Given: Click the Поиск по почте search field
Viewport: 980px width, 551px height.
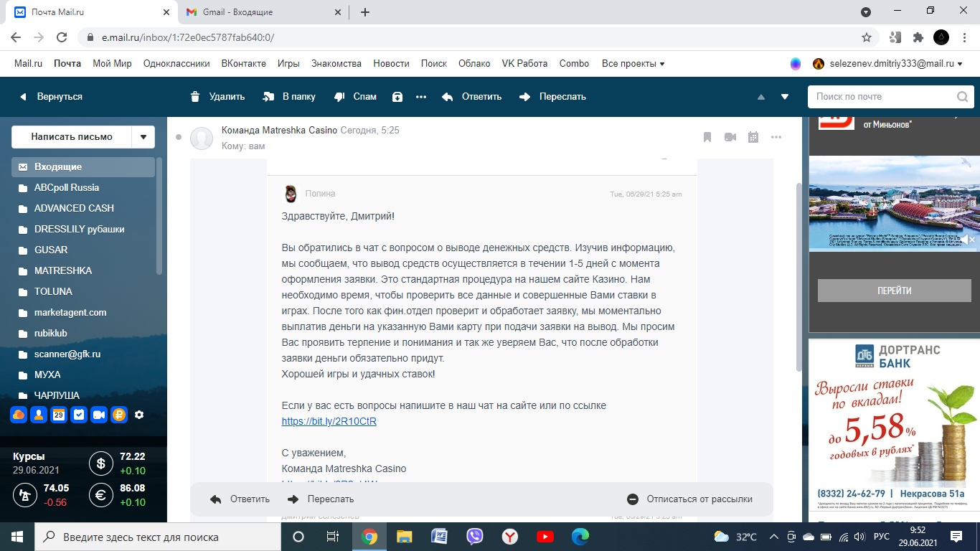Looking at the screenshot, I should (882, 97).
